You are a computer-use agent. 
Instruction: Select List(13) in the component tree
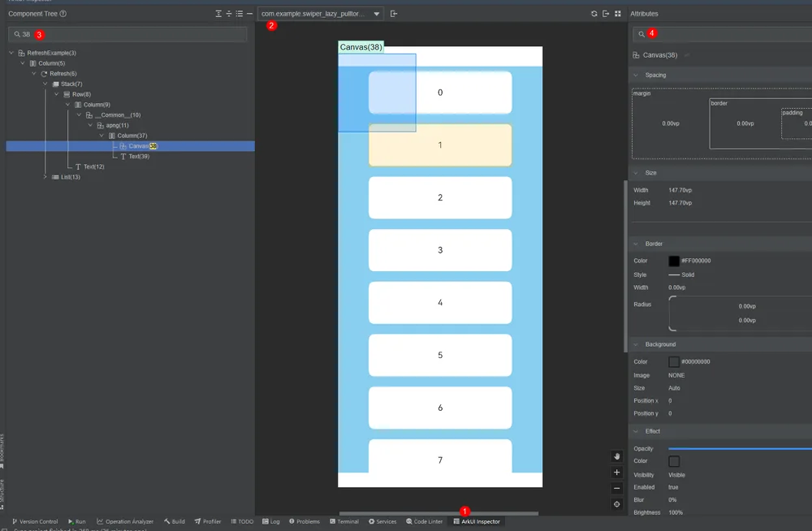(71, 177)
